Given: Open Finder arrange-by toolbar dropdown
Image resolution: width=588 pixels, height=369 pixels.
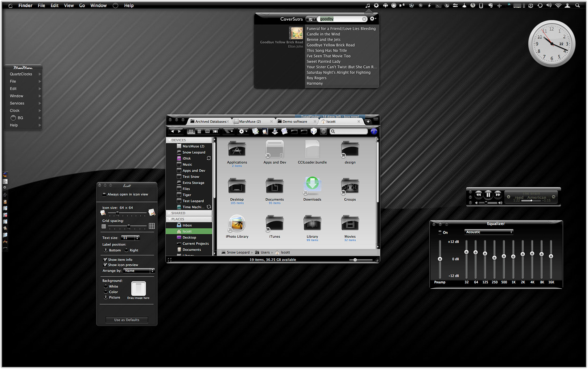Looking at the screenshot, I should 229,131.
